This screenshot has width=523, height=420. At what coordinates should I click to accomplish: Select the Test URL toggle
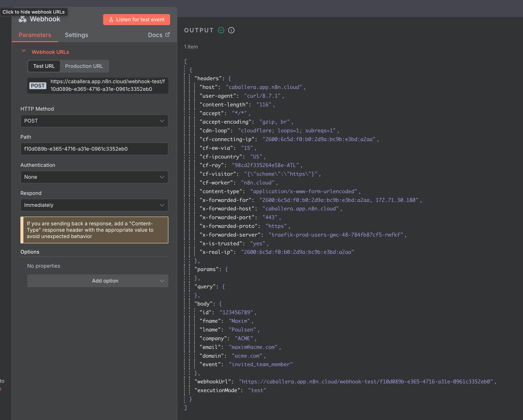click(x=44, y=66)
